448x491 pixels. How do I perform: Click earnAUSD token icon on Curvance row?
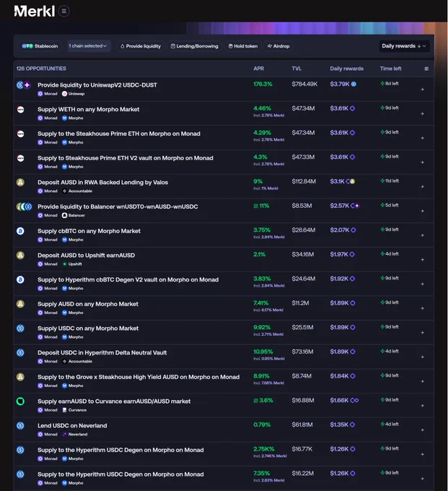(x=21, y=401)
